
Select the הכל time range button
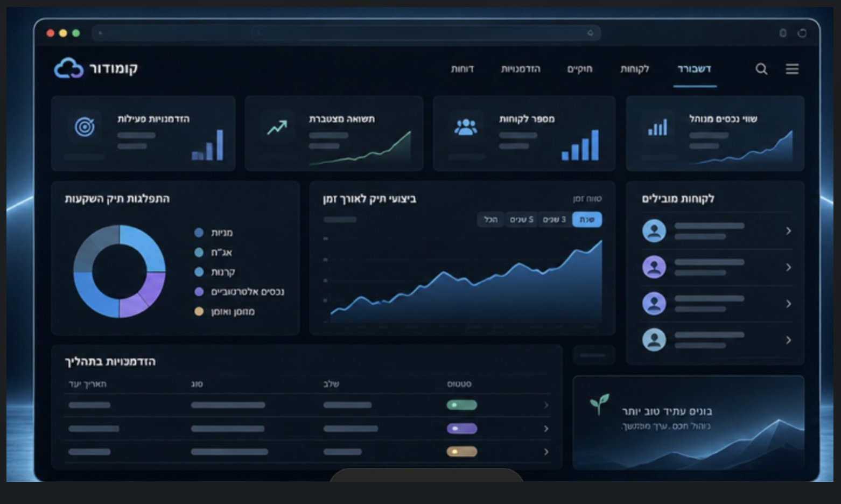490,220
